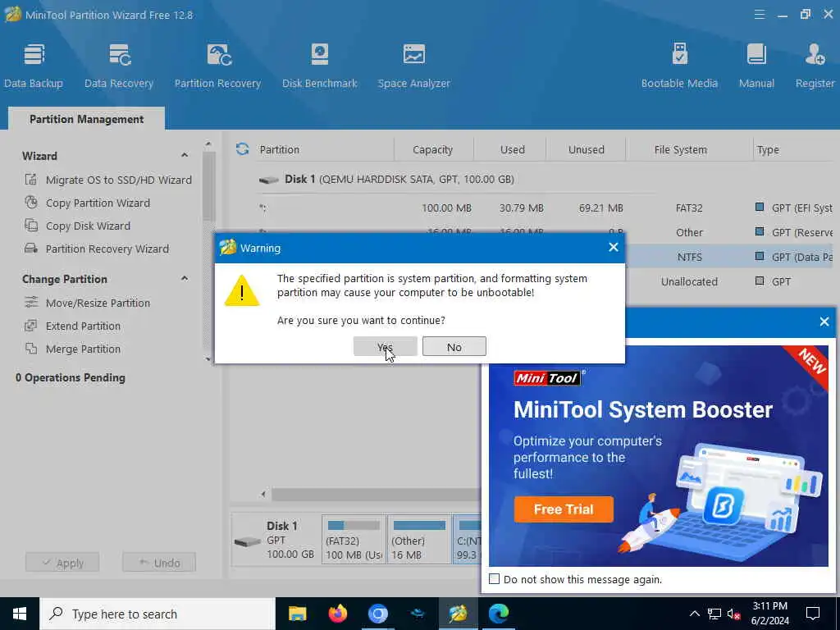Open the Manual
The height and width of the screenshot is (630, 840).
(x=756, y=66)
